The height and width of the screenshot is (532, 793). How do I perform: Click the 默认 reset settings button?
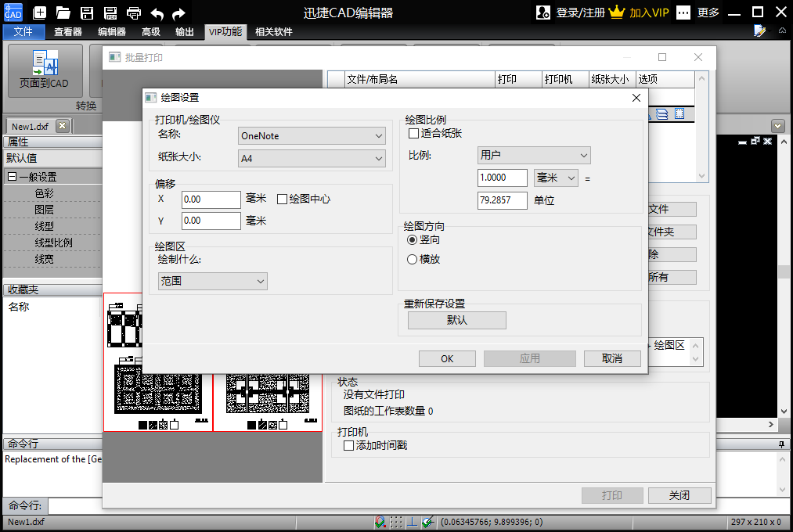[456, 320]
